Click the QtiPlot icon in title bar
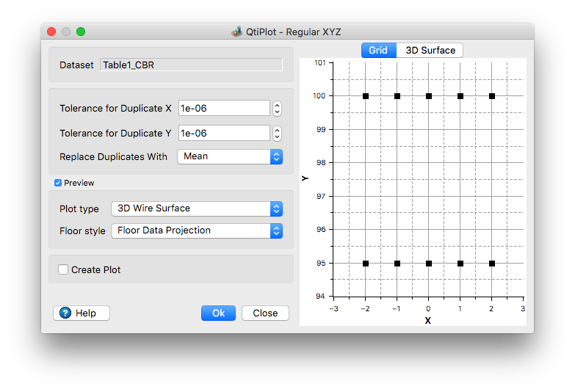This screenshot has width=575, height=392. click(236, 32)
